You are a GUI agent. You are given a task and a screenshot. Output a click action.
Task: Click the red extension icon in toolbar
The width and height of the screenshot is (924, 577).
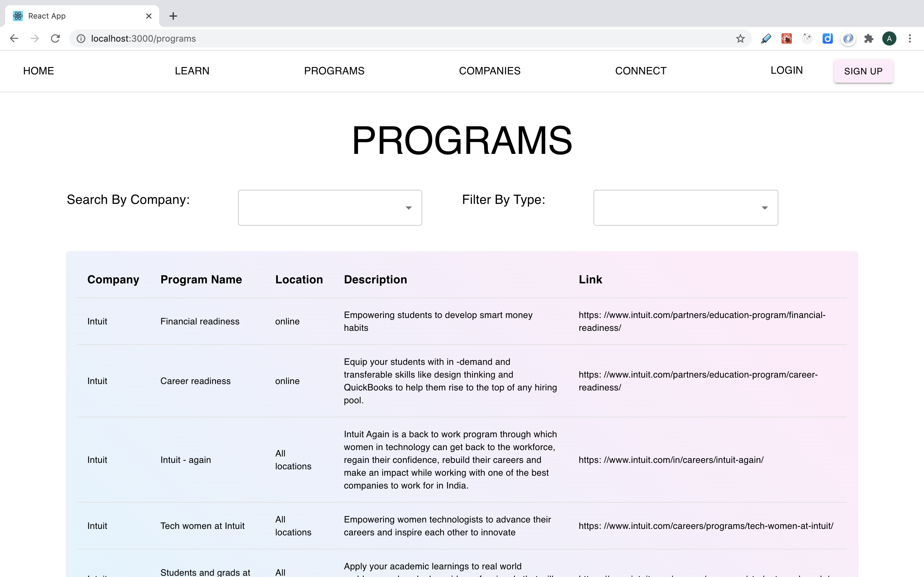787,38
